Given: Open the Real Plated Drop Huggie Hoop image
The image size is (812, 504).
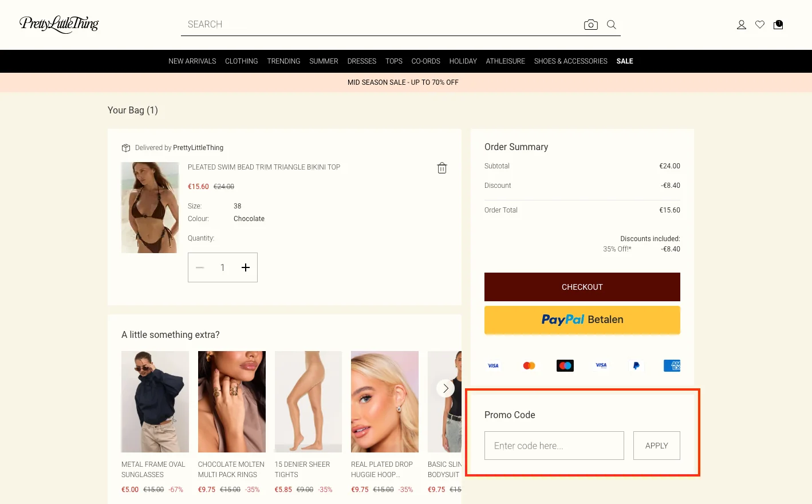Looking at the screenshot, I should (x=385, y=401).
